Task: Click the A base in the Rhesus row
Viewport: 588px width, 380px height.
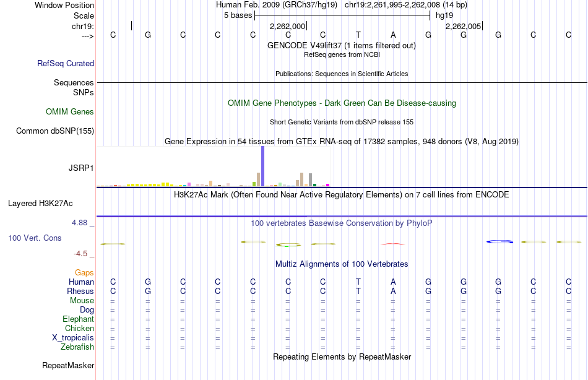Action: click(393, 291)
